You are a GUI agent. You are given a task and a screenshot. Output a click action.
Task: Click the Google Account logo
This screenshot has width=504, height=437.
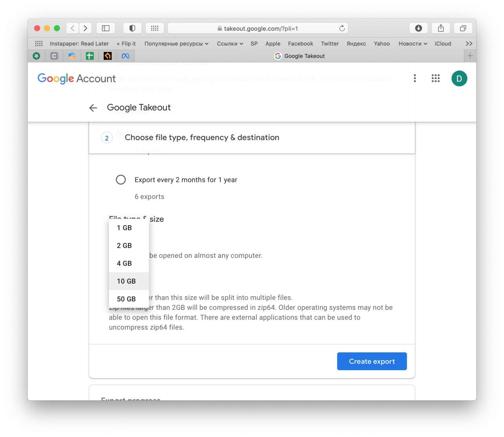76,78
